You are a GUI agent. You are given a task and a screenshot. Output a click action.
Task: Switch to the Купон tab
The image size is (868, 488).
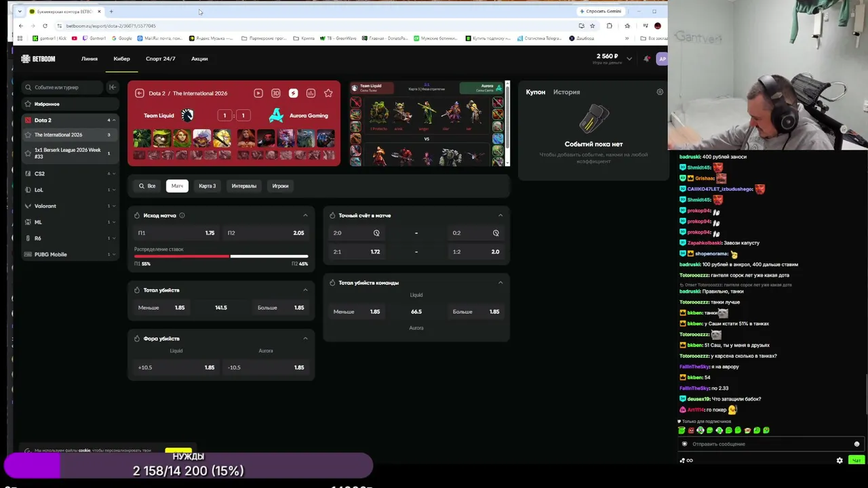pos(536,91)
